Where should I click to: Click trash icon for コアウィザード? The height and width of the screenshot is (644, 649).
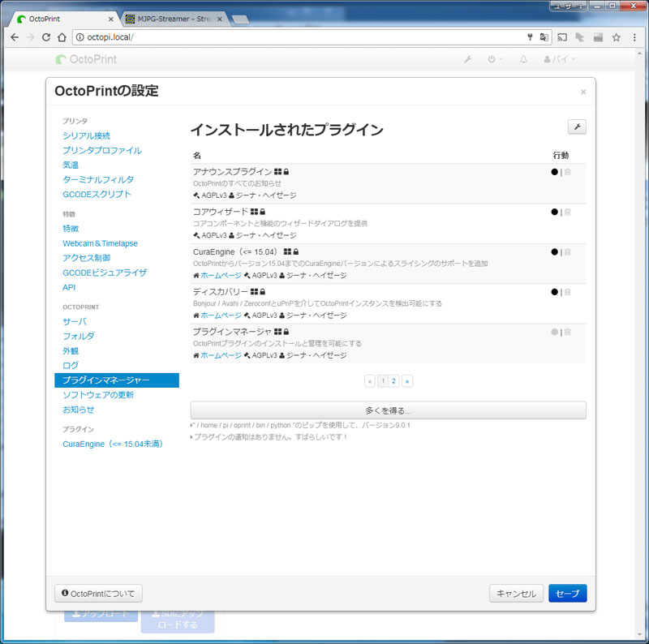click(567, 213)
